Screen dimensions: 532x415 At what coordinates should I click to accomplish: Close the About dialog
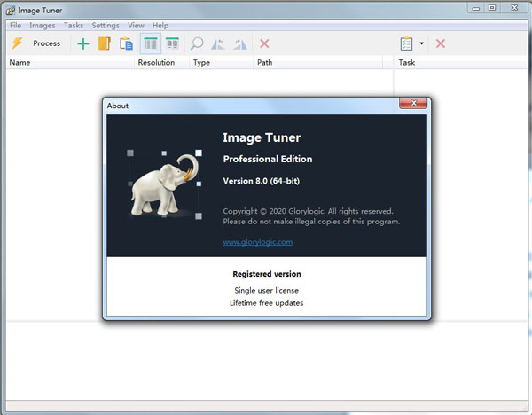[x=413, y=103]
